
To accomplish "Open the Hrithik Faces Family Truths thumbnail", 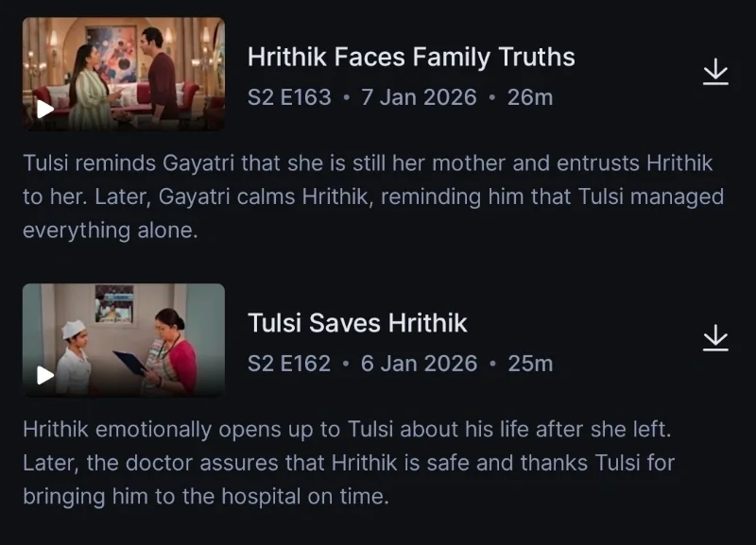I will [x=124, y=74].
